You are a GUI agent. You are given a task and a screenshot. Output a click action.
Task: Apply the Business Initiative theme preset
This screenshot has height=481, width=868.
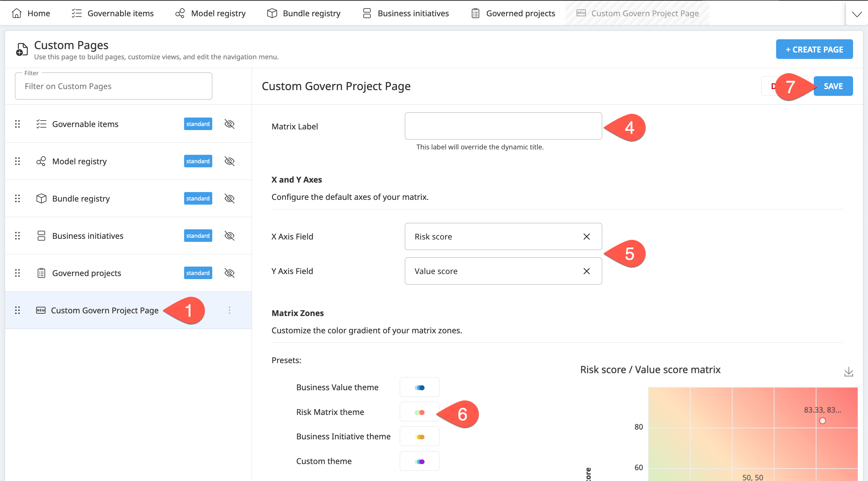pyautogui.click(x=419, y=437)
